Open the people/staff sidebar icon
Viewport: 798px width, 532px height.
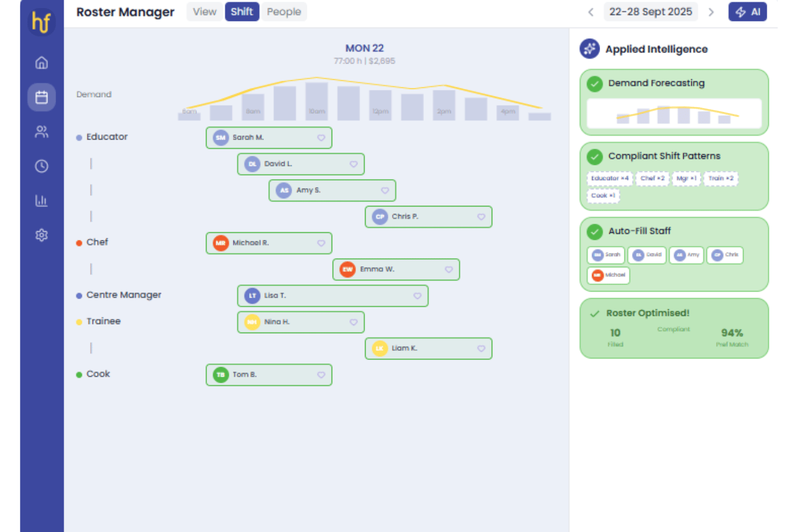point(42,132)
